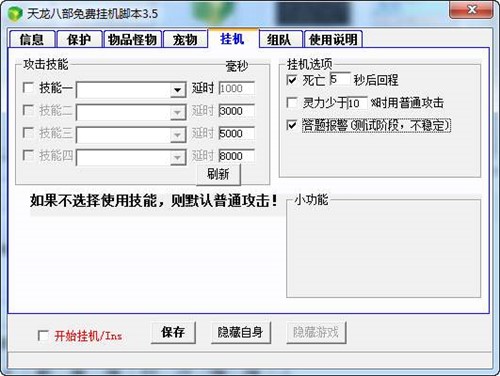The height and width of the screenshot is (376, 500).
Task: Tick the 技能二 checkbox
Action: [28, 110]
